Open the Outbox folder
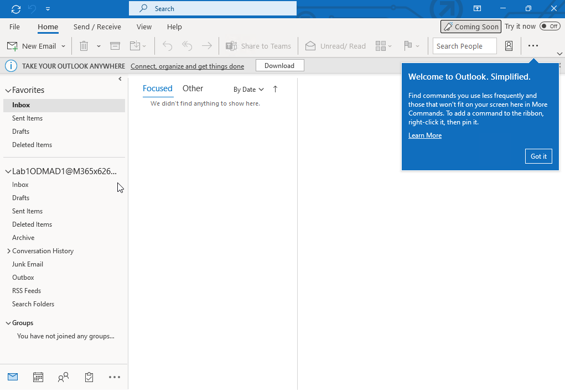This screenshot has width=565, height=392. pyautogui.click(x=23, y=278)
